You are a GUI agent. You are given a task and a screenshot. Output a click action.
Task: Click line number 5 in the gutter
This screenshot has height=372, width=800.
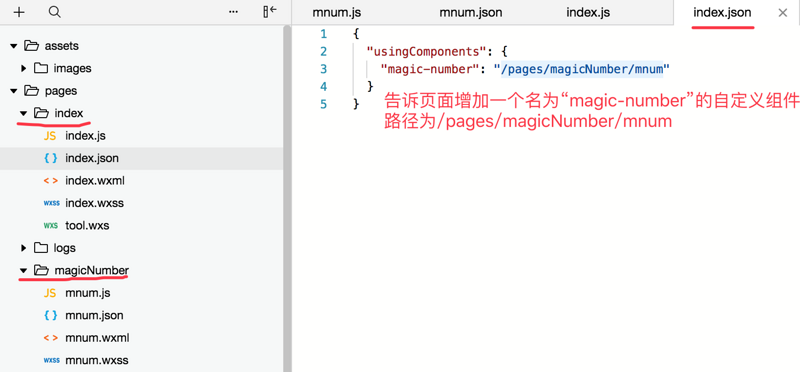(323, 104)
